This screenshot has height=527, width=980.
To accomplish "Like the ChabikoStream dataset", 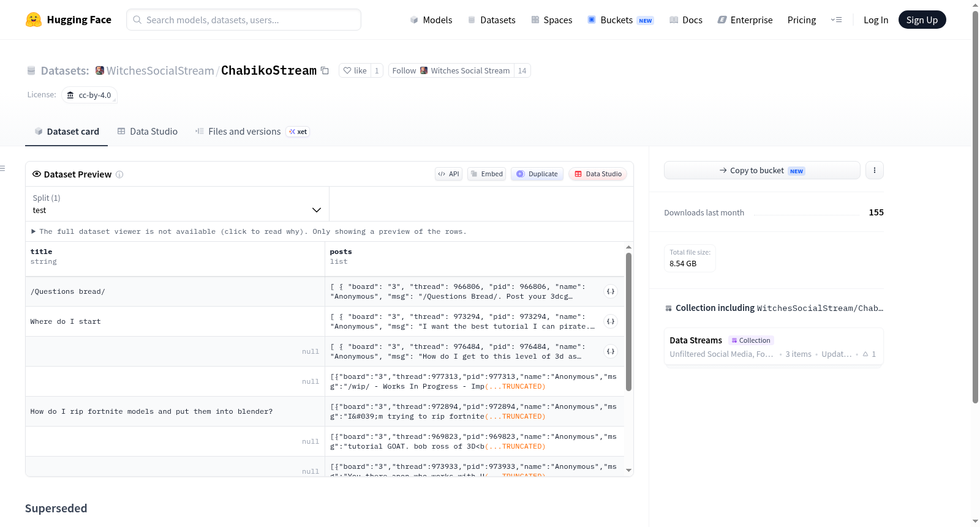I will 355,71.
